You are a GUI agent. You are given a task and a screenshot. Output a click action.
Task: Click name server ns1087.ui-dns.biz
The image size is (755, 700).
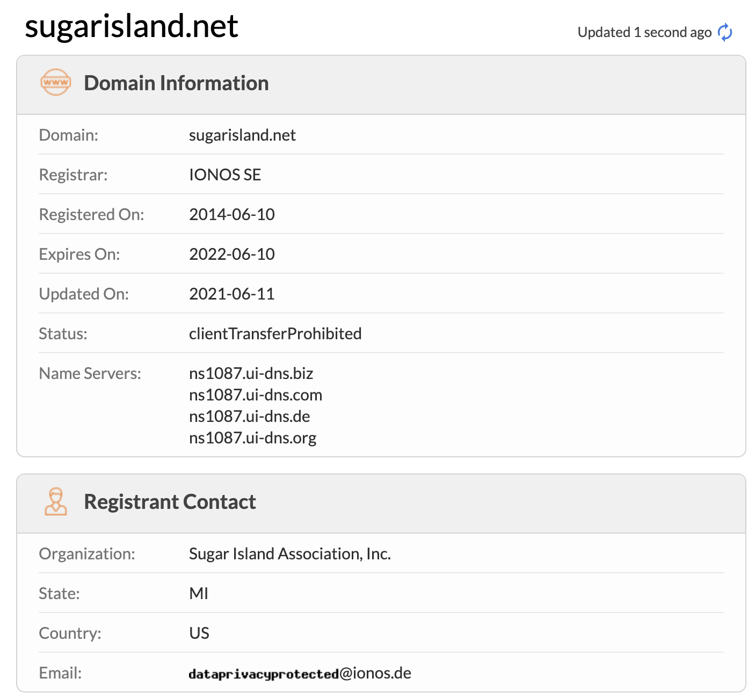coord(251,373)
